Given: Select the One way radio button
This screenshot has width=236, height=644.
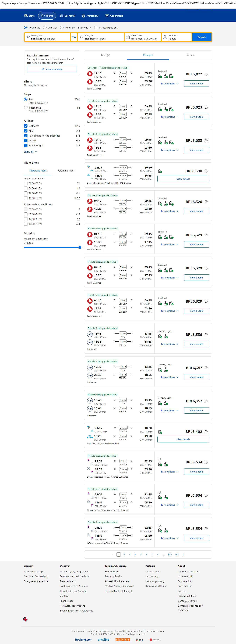Looking at the screenshot, I should tap(45, 28).
